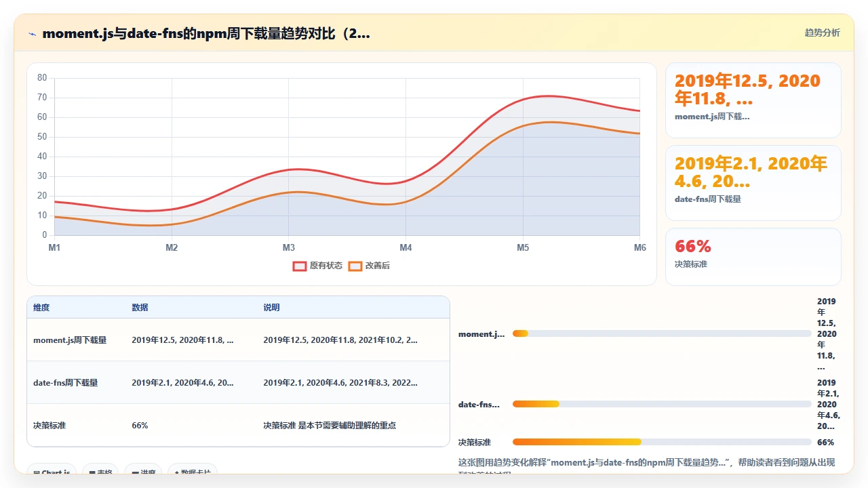Image resolution: width=868 pixels, height=488 pixels.
Task: Click the 决策标准 progress bar
Action: [662, 442]
